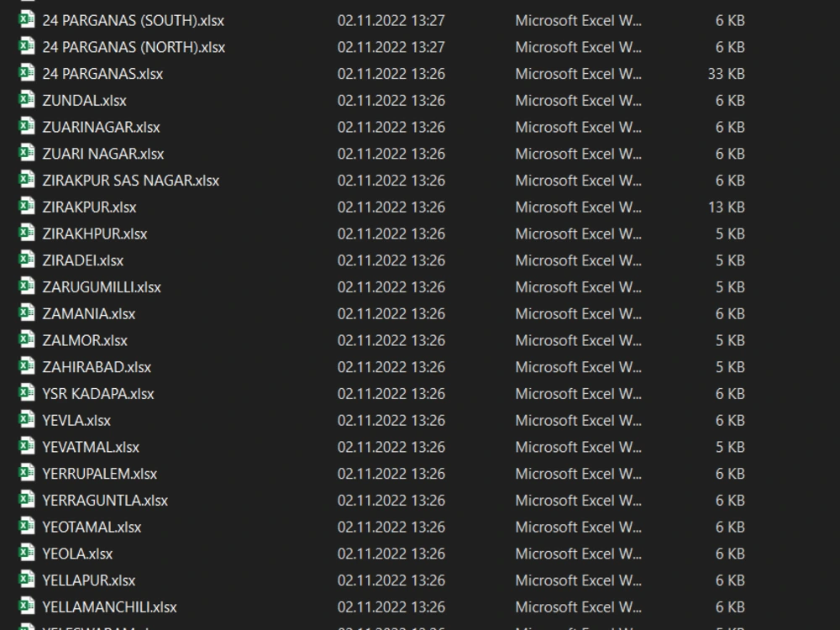Click the file type text in ZIRAKHPUR.xlsx row

(578, 234)
